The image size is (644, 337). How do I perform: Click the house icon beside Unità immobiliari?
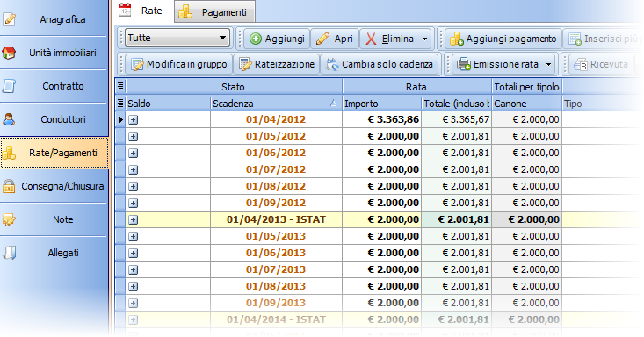click(x=9, y=53)
